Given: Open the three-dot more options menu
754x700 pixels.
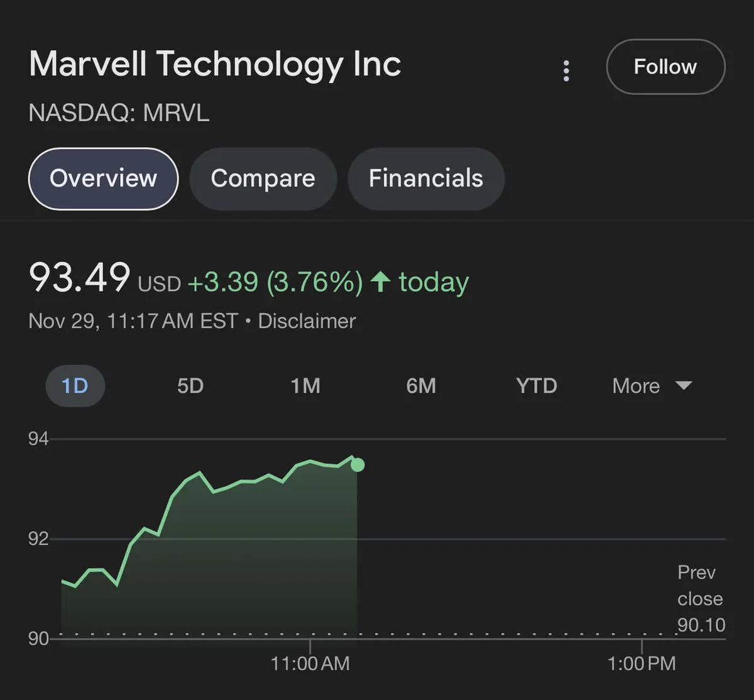Looking at the screenshot, I should [x=566, y=71].
